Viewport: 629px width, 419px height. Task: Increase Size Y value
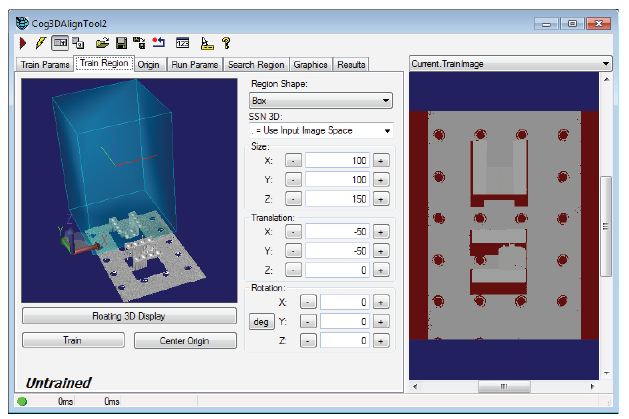click(381, 180)
